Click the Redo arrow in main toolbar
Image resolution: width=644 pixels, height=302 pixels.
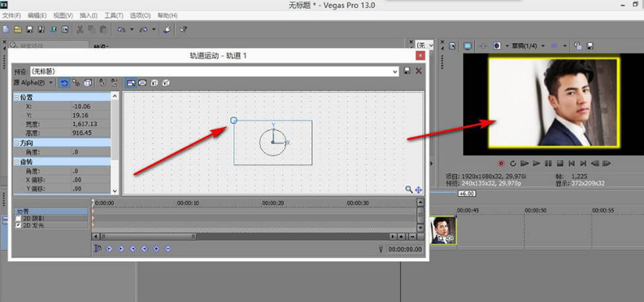[x=143, y=29]
